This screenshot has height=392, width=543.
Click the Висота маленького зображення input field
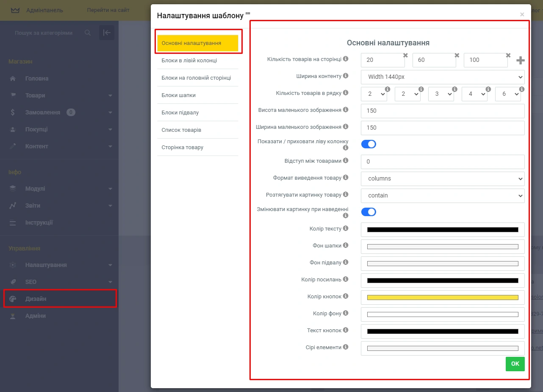tap(443, 111)
